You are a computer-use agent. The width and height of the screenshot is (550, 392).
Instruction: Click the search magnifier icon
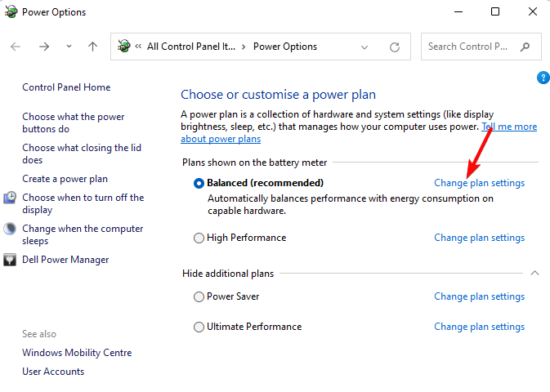(x=525, y=47)
